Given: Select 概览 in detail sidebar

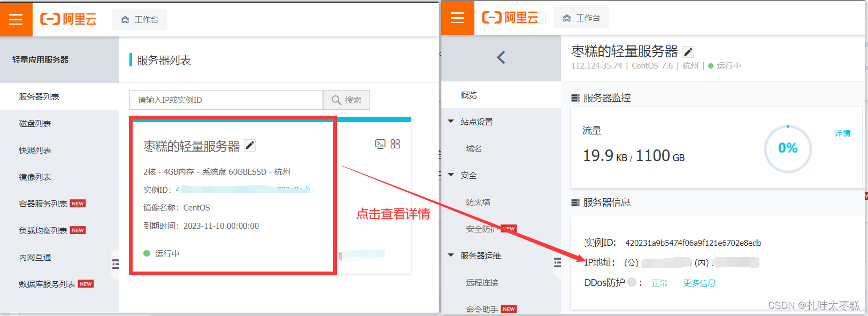Looking at the screenshot, I should (501, 95).
